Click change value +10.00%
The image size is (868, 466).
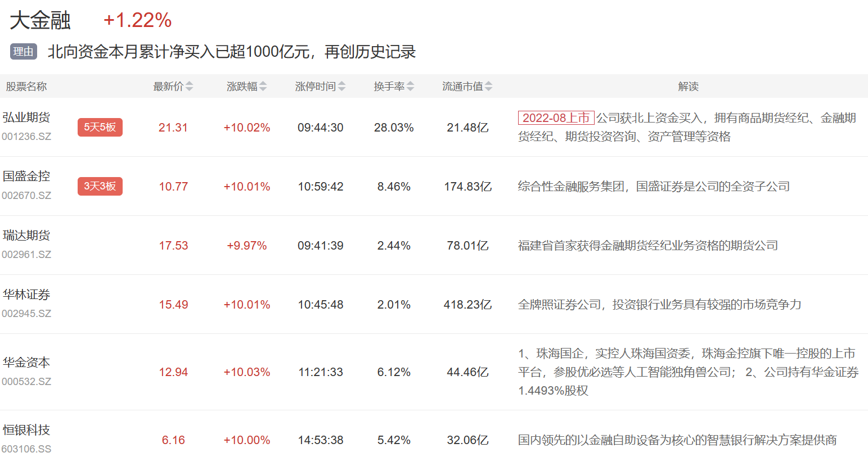click(x=247, y=440)
